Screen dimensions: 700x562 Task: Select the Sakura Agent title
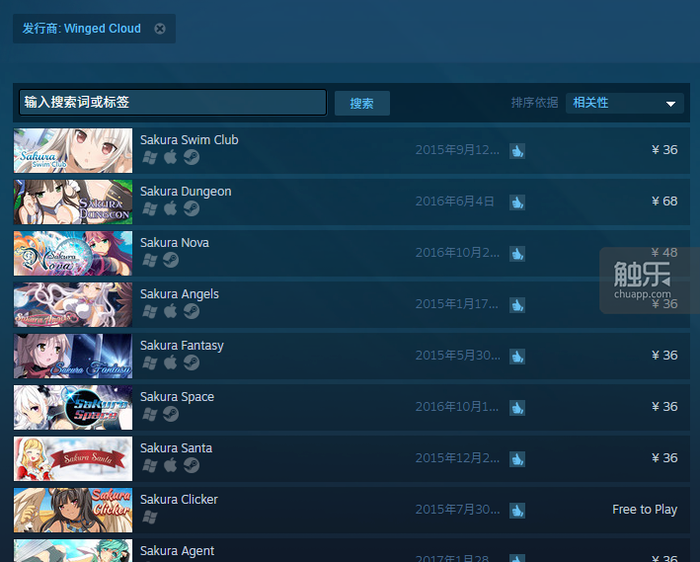point(177,551)
